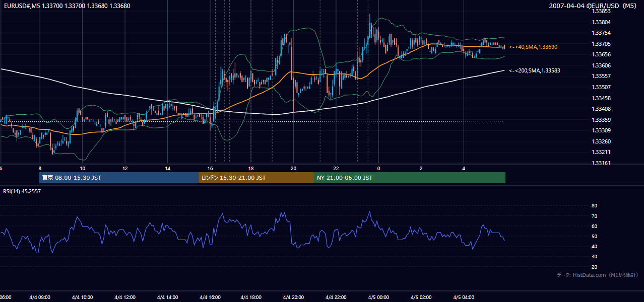Click price axis value 1.33458
Image resolution: width=644 pixels, height=302 pixels.
tap(601, 98)
